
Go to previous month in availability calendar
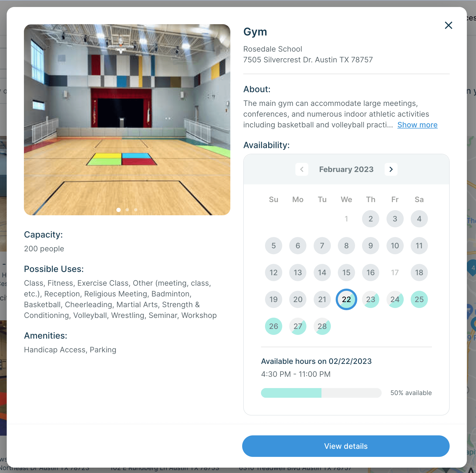coord(302,169)
